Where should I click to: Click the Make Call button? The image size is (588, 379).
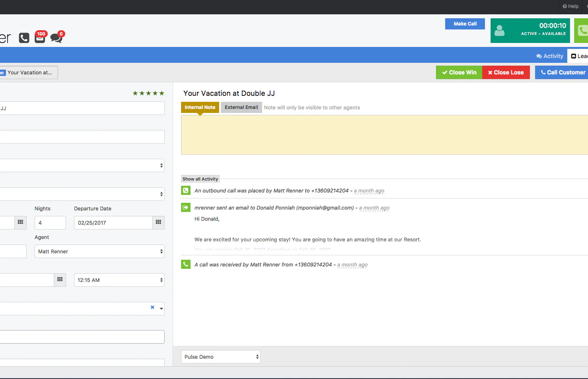[465, 24]
